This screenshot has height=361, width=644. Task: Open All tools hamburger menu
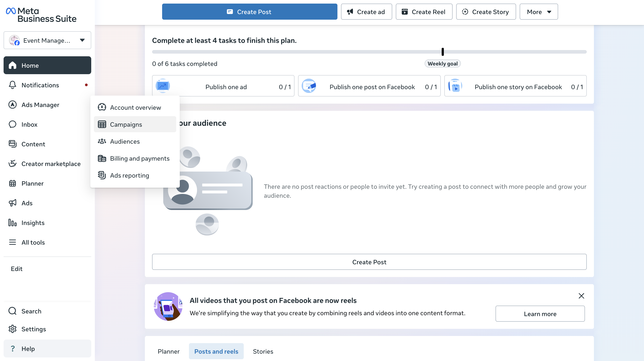click(12, 242)
